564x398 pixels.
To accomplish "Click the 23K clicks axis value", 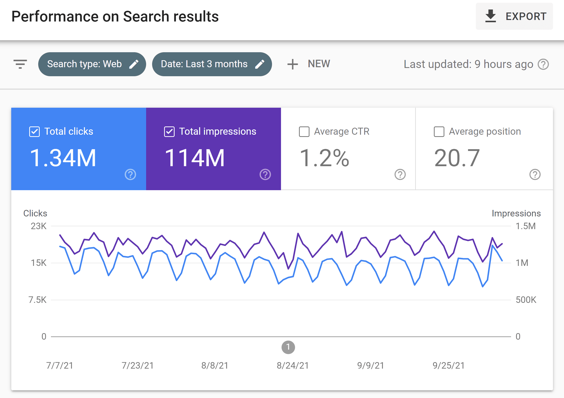I will [38, 226].
